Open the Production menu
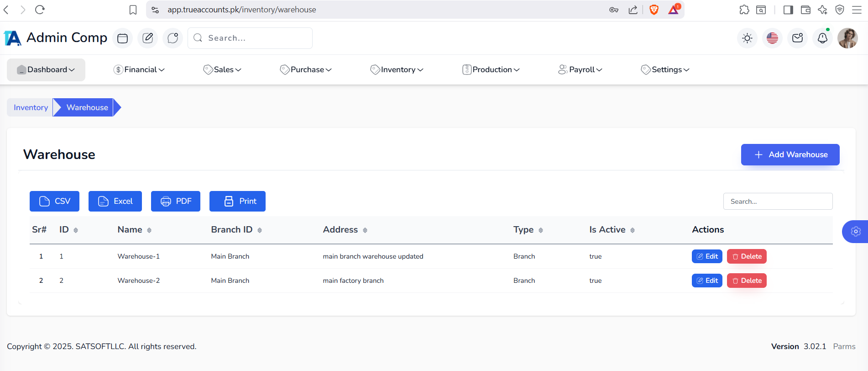Viewport: 868px width, 371px height. coord(491,69)
